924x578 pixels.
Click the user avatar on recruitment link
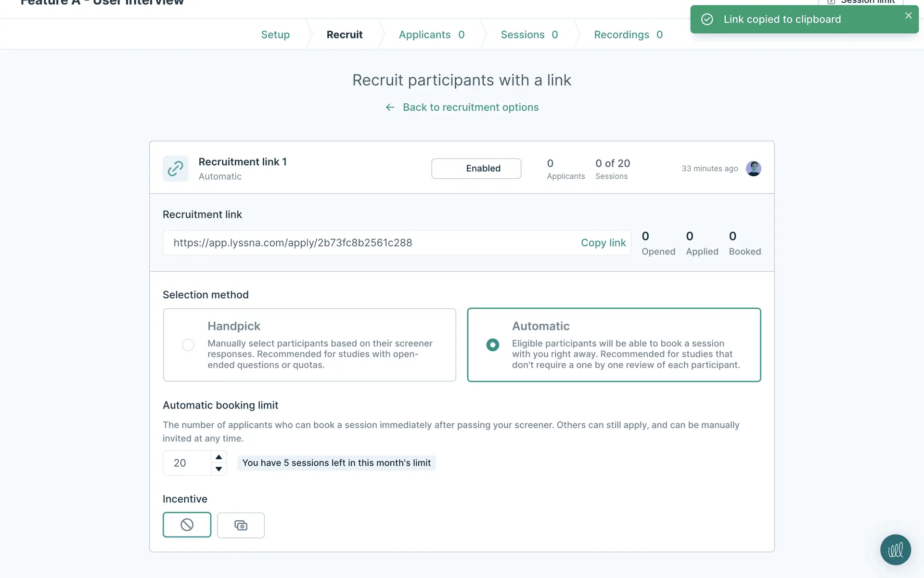coord(753,169)
